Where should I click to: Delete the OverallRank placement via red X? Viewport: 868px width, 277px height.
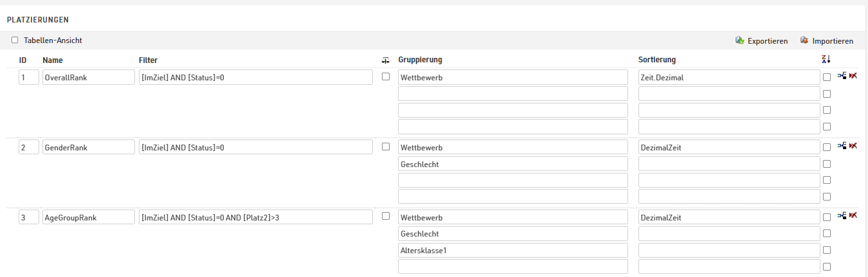853,76
